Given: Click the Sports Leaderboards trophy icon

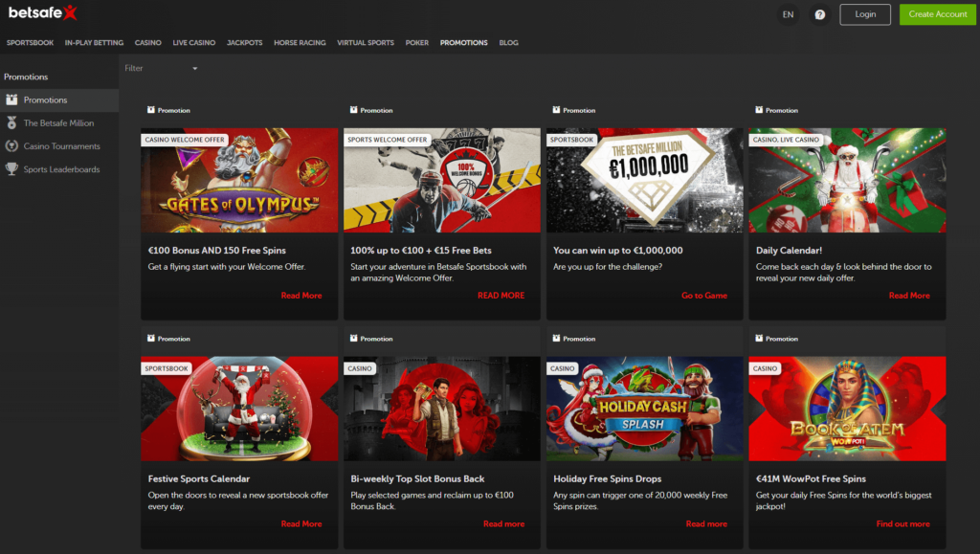Looking at the screenshot, I should coord(11,169).
